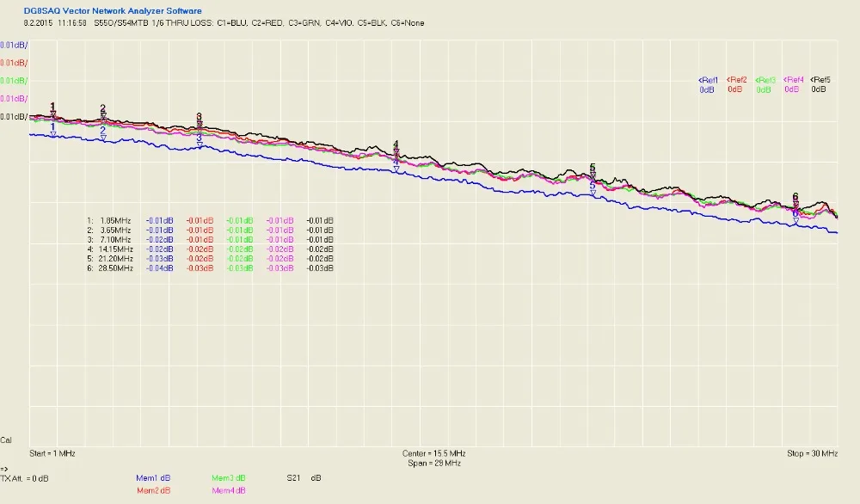Click the S21 dB trace label
The height and width of the screenshot is (504, 860).
pyautogui.click(x=304, y=478)
